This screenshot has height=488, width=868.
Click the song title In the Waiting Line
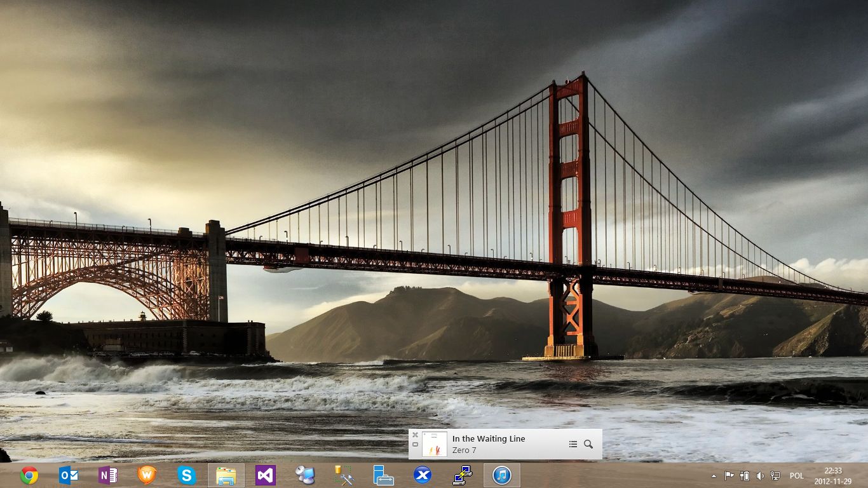(x=489, y=438)
